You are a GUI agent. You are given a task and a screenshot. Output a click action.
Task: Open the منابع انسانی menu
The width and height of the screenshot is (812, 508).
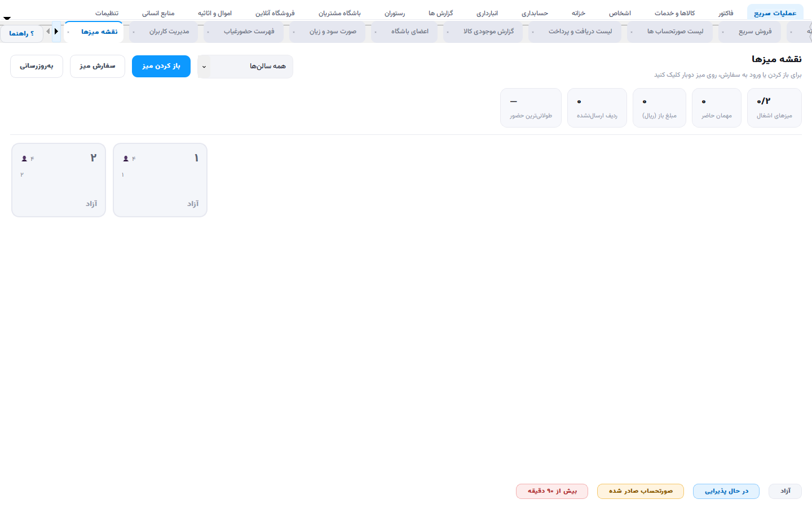158,13
